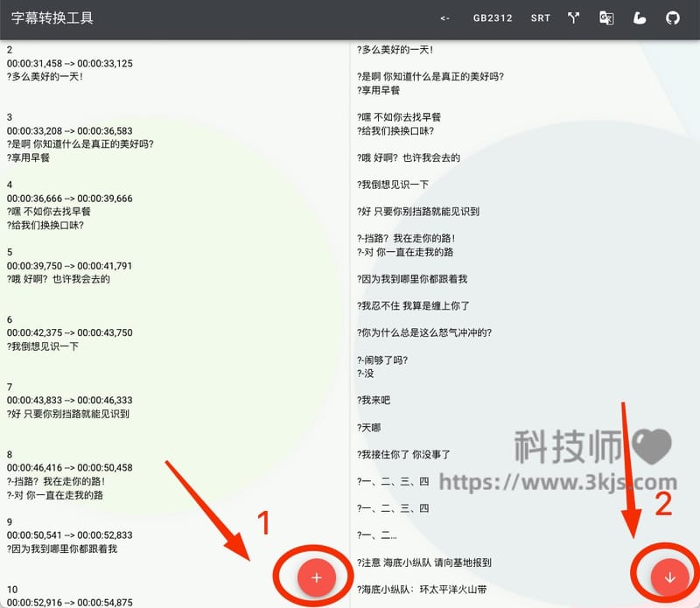The height and width of the screenshot is (608, 700).
Task: Click '?我接住你了 你没事了' line
Action: click(x=403, y=454)
